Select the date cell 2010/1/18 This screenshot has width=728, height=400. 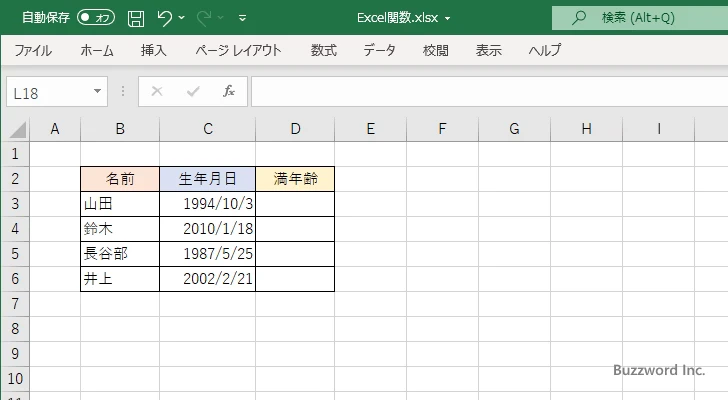coord(208,229)
